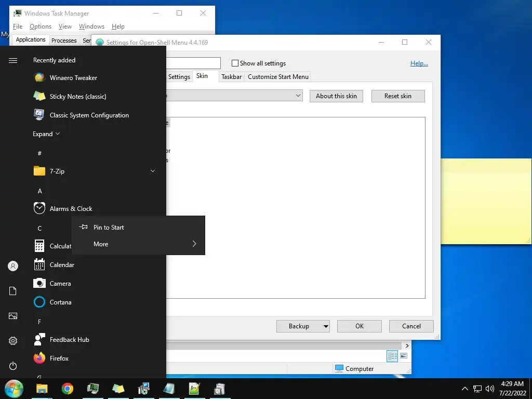Open Task Manager View menu
532x399 pixels.
click(x=65, y=26)
